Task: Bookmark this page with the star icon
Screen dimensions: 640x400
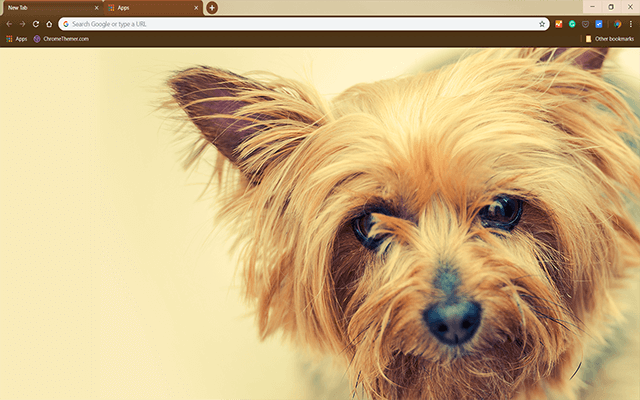Action: coord(542,24)
